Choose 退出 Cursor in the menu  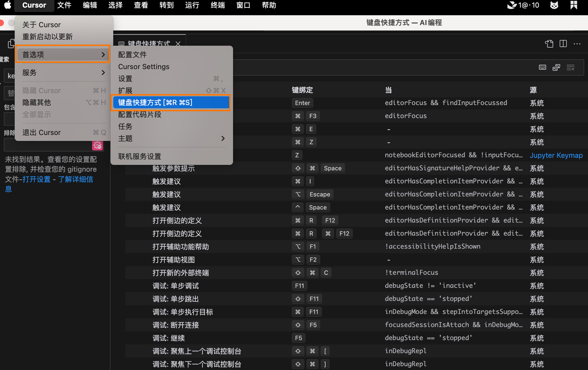(x=41, y=132)
